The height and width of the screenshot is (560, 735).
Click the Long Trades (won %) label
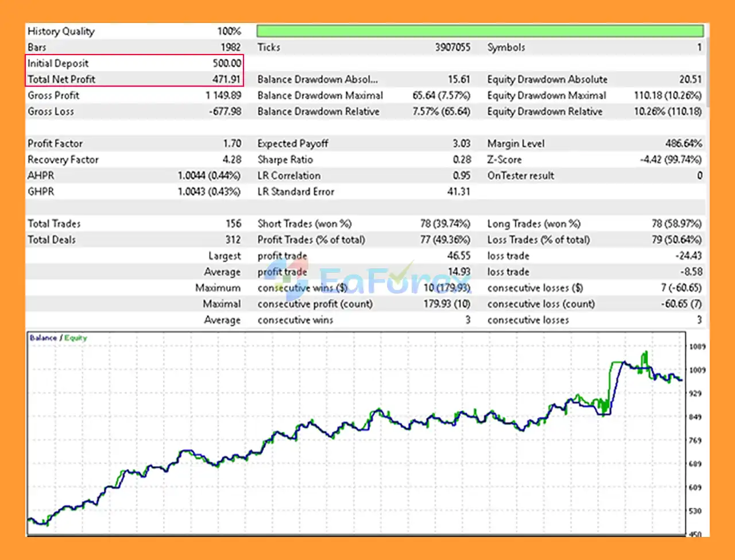point(533,224)
